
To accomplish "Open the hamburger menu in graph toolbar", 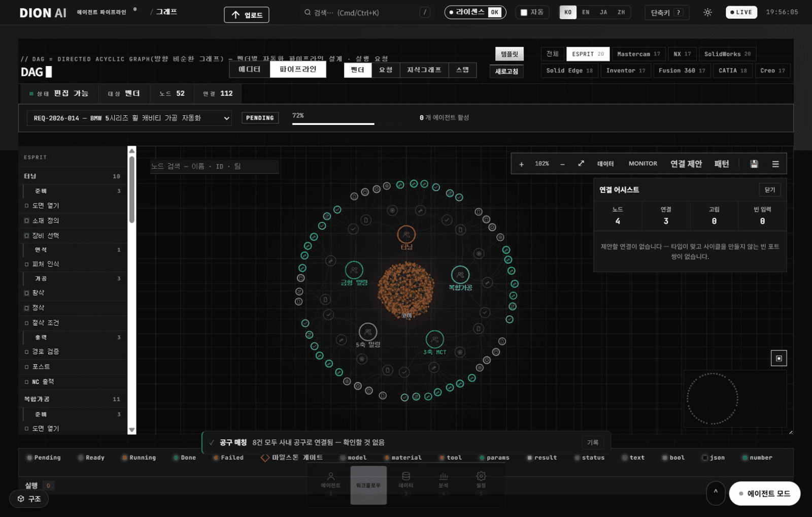I will pyautogui.click(x=775, y=164).
